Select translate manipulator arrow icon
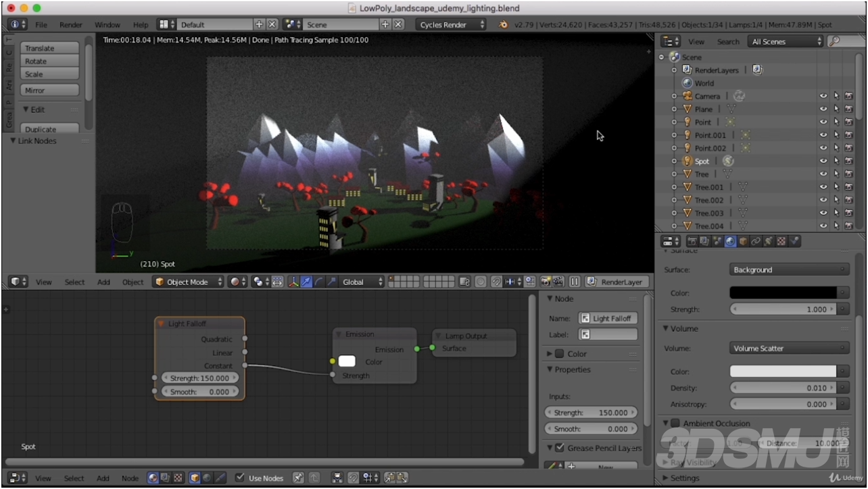The width and height of the screenshot is (868, 489). pyautogui.click(x=306, y=282)
